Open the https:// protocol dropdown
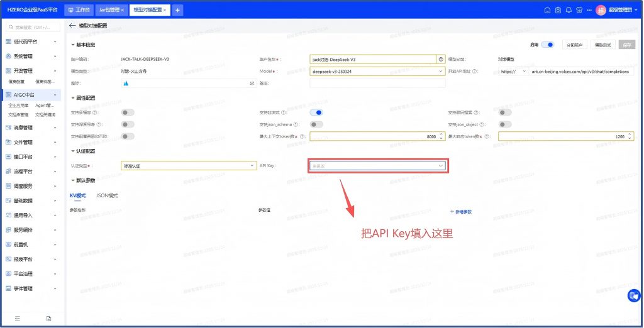Screen dimensions: 644x328 514,71
